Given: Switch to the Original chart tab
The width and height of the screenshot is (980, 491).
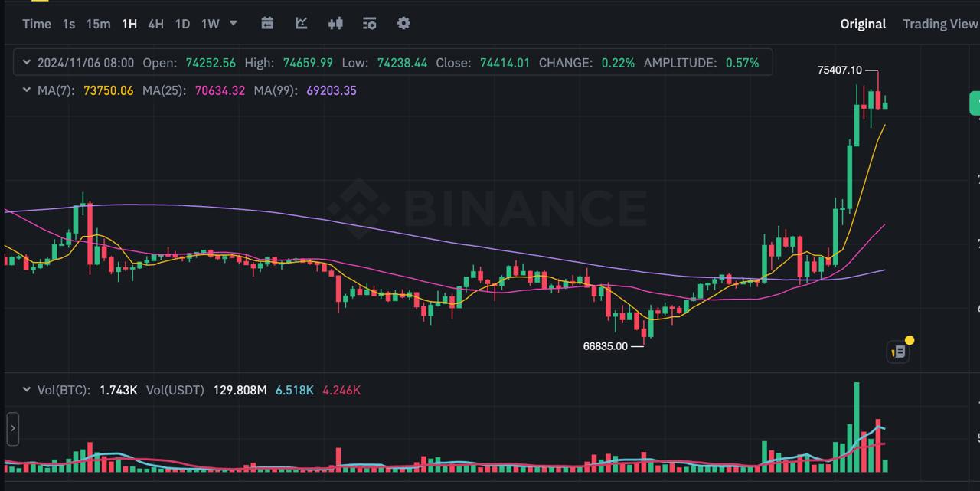Looking at the screenshot, I should 863,24.
